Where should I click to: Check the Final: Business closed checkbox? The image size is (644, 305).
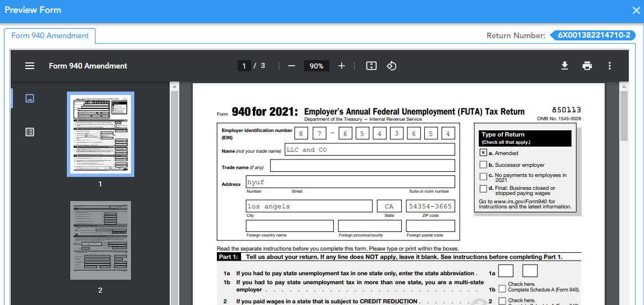click(x=483, y=189)
